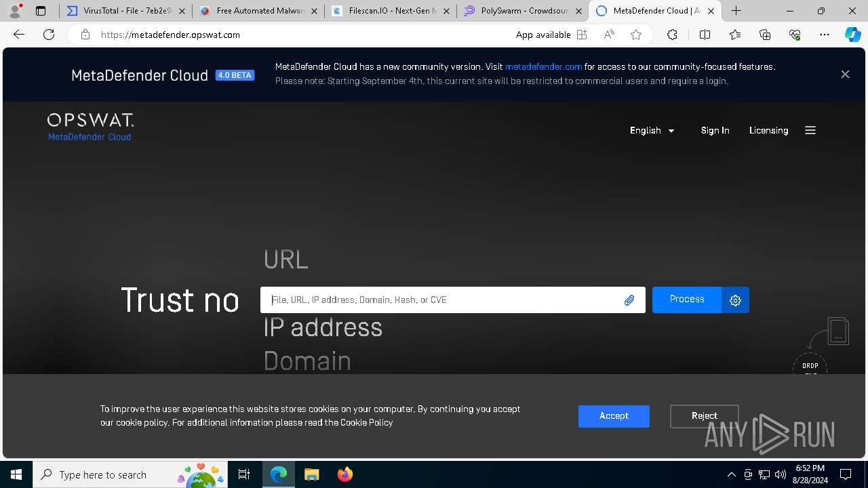Follow the metadefender.com link in banner

click(543, 67)
